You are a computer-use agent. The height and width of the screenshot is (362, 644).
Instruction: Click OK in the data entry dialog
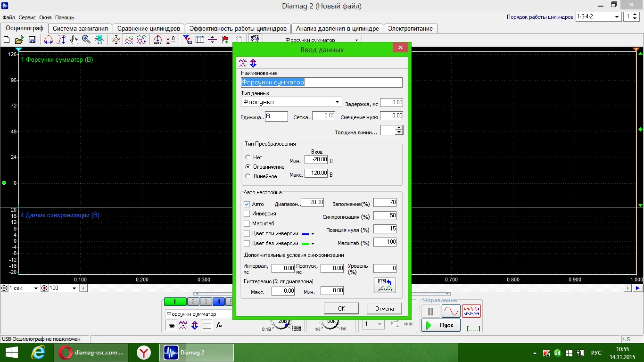pos(342,308)
